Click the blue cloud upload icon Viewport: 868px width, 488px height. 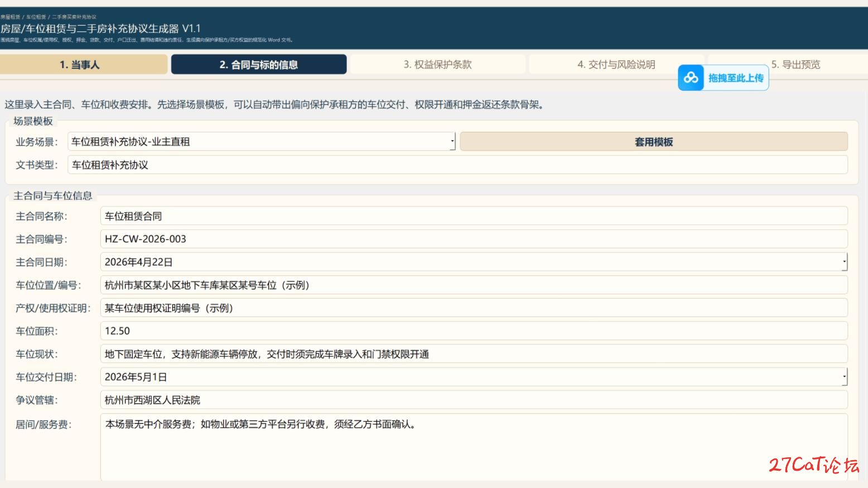click(691, 78)
